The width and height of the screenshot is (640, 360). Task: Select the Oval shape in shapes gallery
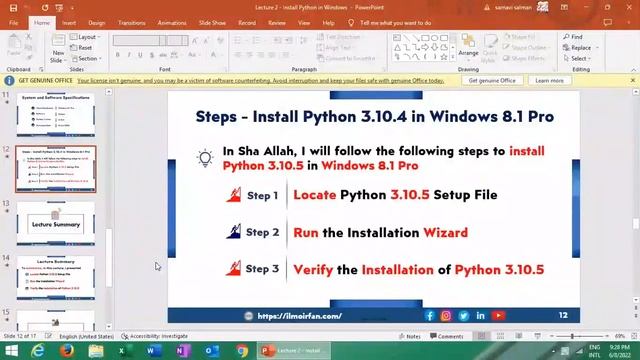[x=434, y=38]
